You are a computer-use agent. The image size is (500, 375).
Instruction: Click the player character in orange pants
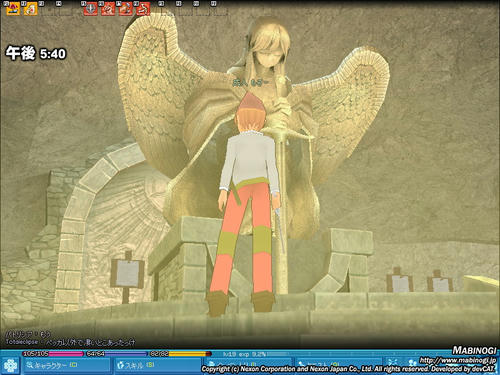tap(248, 203)
